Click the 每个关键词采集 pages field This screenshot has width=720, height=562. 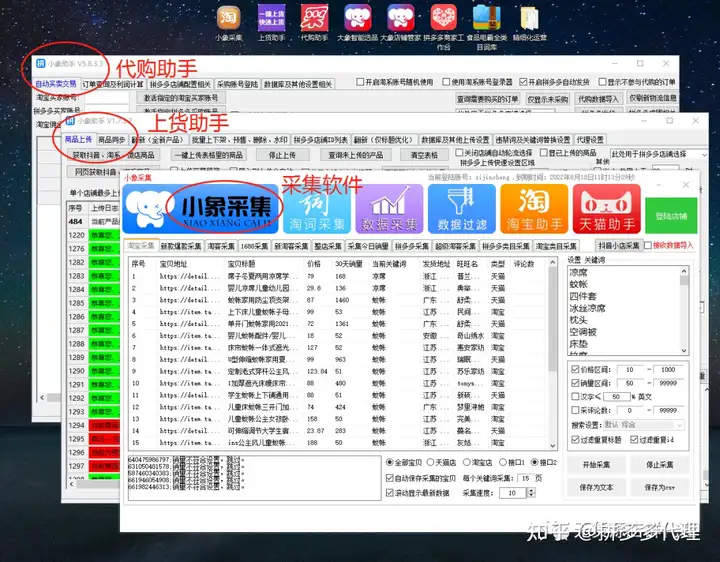526,478
